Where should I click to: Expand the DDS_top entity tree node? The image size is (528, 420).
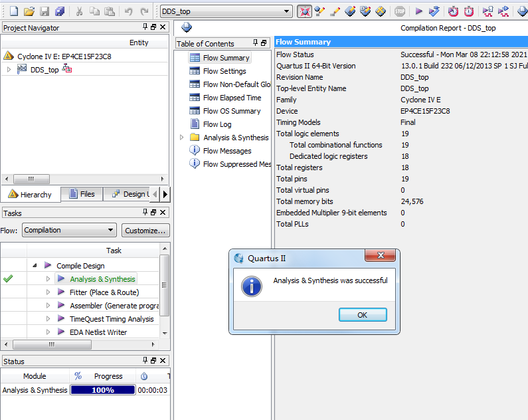9,69
